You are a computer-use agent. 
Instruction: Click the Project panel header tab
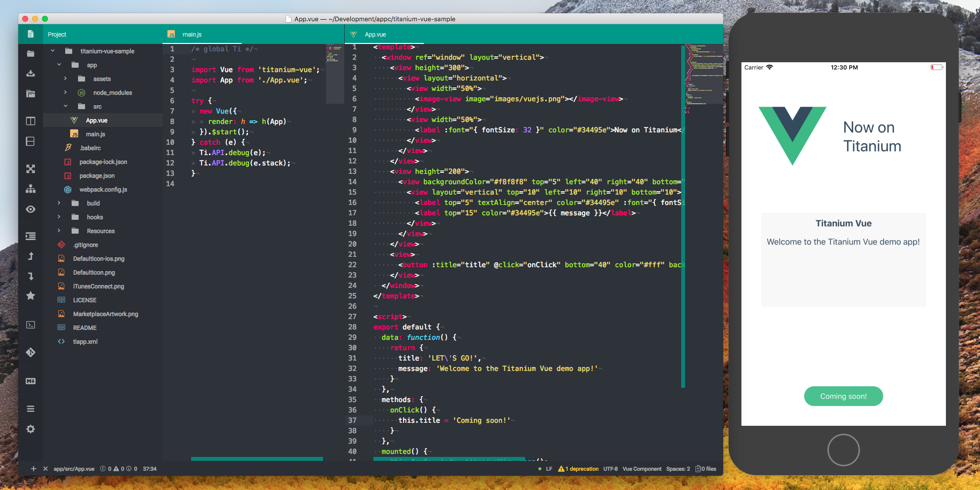(57, 34)
